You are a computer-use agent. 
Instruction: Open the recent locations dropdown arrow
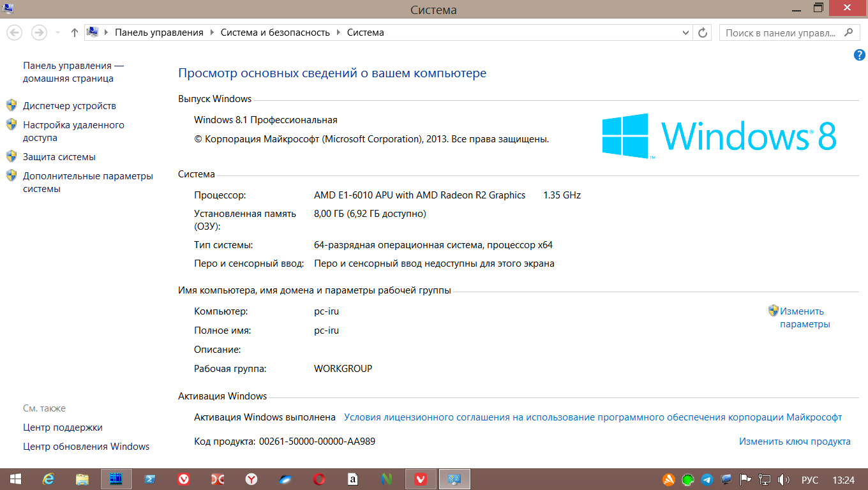tap(57, 33)
